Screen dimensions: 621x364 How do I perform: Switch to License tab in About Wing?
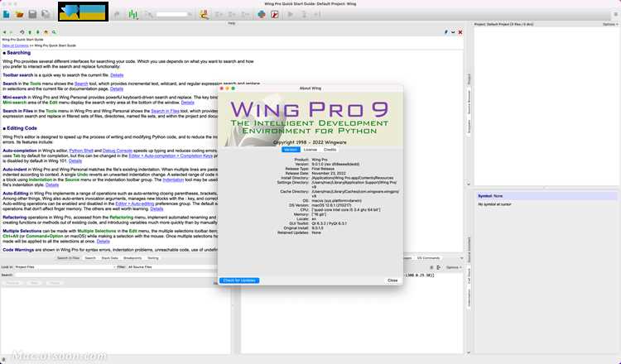(310, 150)
